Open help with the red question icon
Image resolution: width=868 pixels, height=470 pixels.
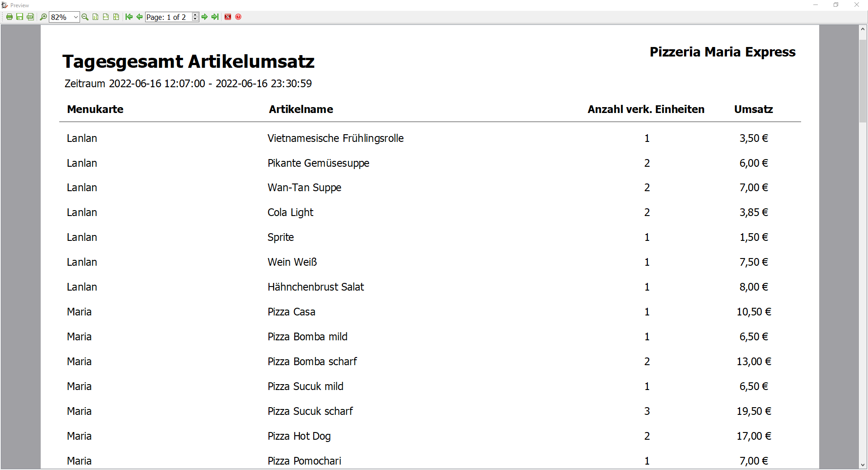click(238, 17)
